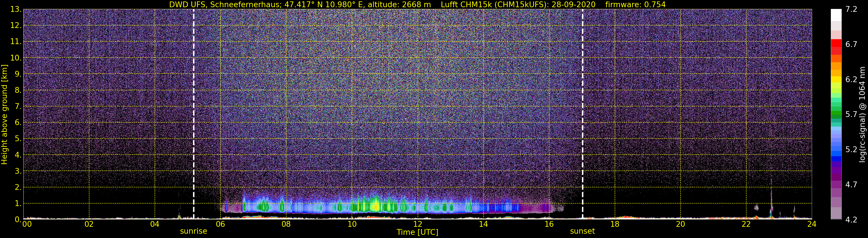Viewport: 868px width, 238px height.
Task: Click the colorbar tick label 5.2
Action: [851, 150]
